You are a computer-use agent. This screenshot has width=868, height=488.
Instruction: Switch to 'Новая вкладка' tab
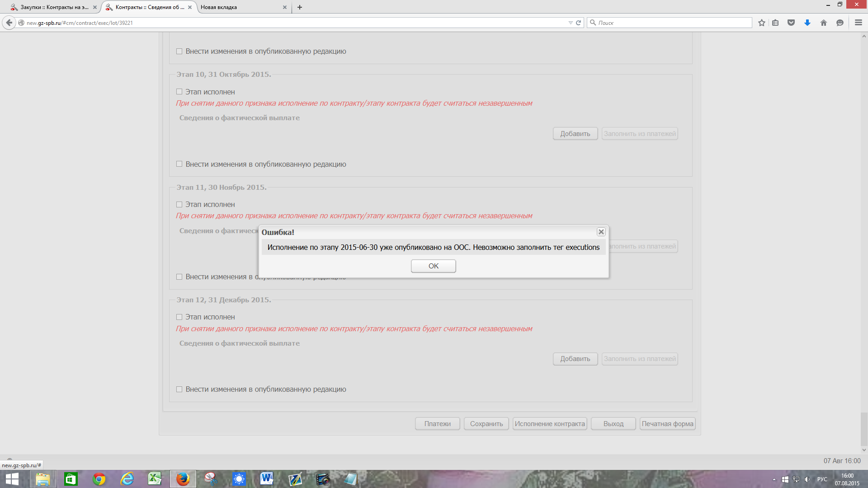244,7
